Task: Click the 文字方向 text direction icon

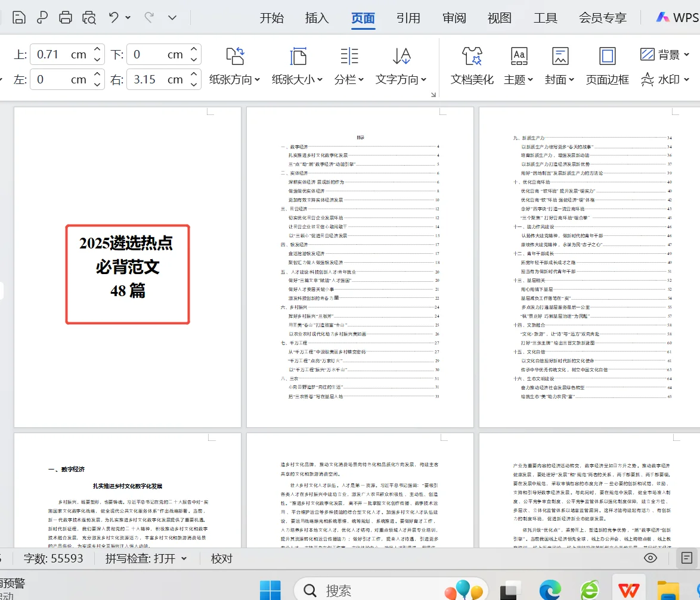Action: [401, 56]
